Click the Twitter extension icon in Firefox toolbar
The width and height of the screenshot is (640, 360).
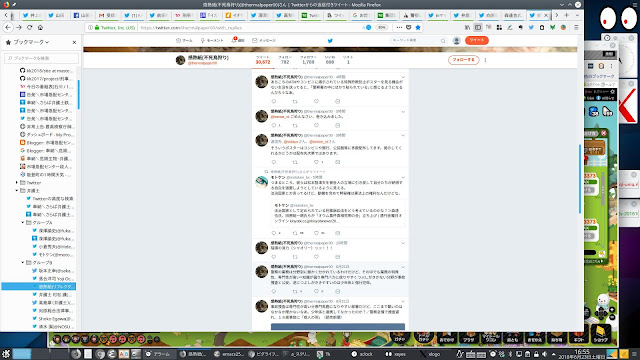click(x=531, y=27)
